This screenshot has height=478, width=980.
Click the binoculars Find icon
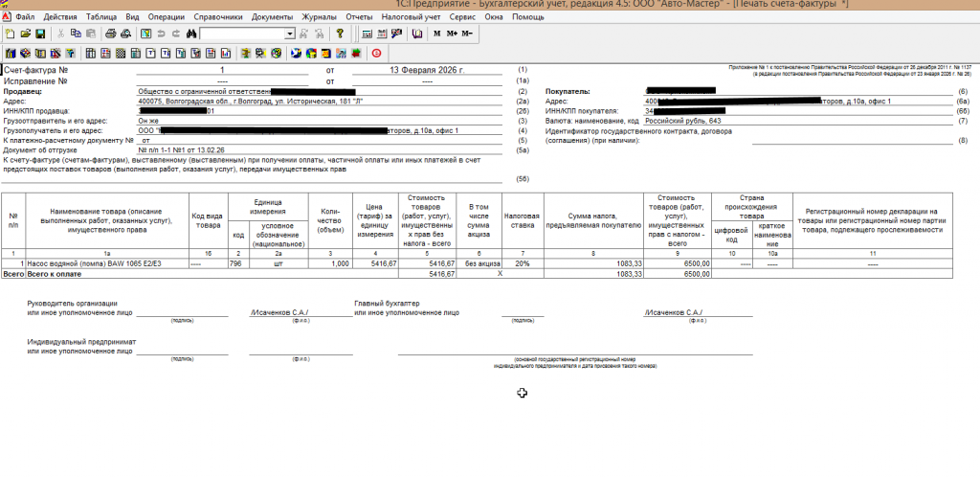191,34
